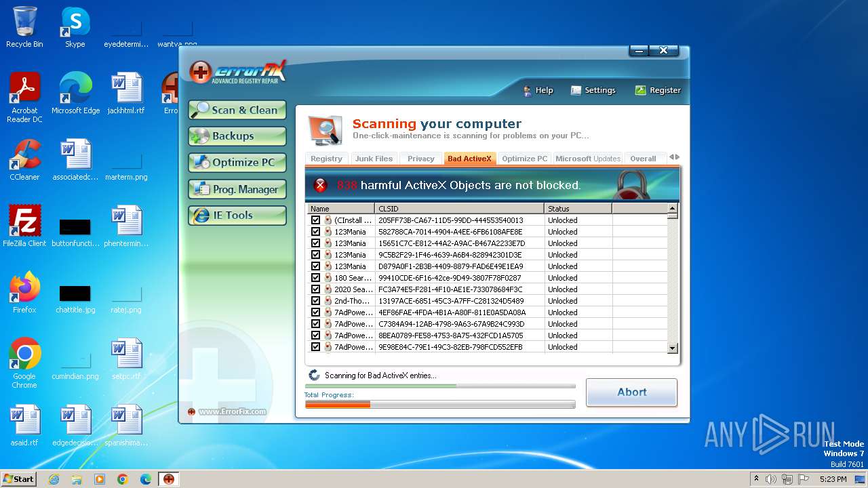Screen dimensions: 868x488
Task: Switch to the Registry tab
Action: 326,159
